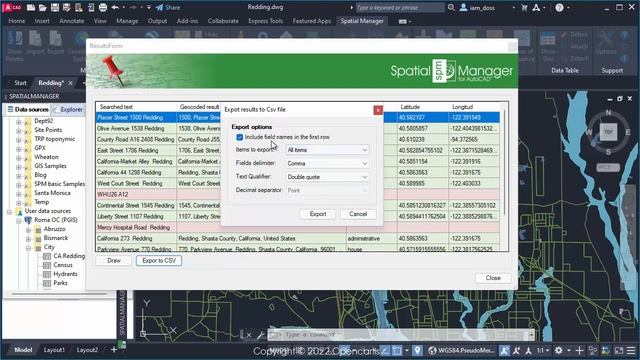Switch to the Start drawing tab
The image size is (640, 360).
point(20,83)
